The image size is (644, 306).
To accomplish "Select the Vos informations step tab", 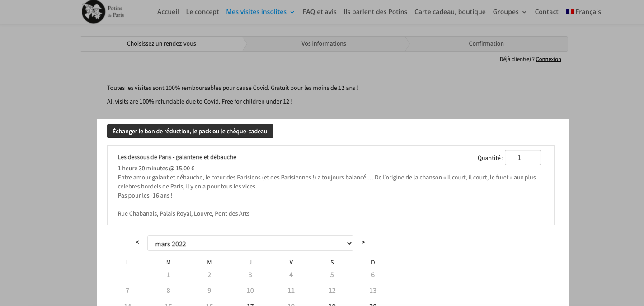I will (x=324, y=44).
